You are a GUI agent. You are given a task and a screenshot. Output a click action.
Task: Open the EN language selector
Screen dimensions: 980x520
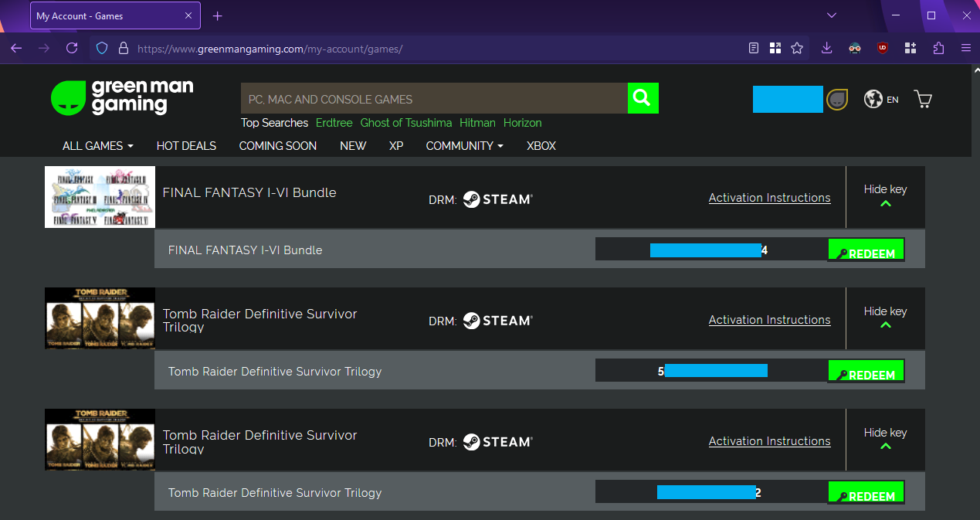tap(893, 100)
